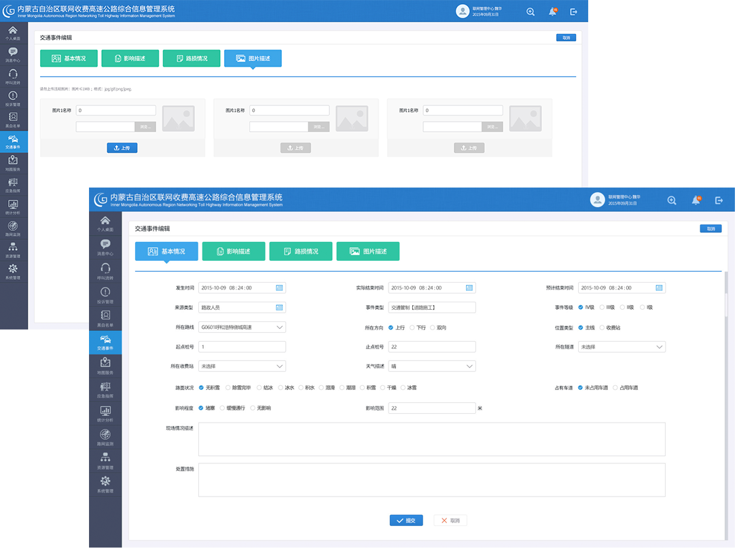
Task: Select 收费站 as the 位置类型
Action: click(601, 328)
